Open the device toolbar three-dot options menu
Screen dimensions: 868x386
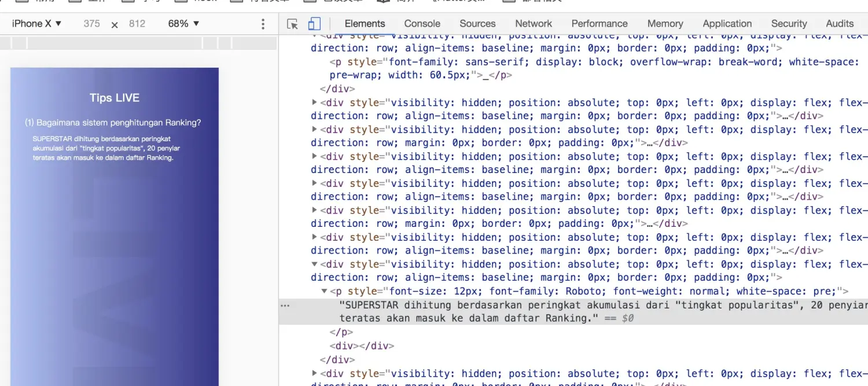pos(263,24)
